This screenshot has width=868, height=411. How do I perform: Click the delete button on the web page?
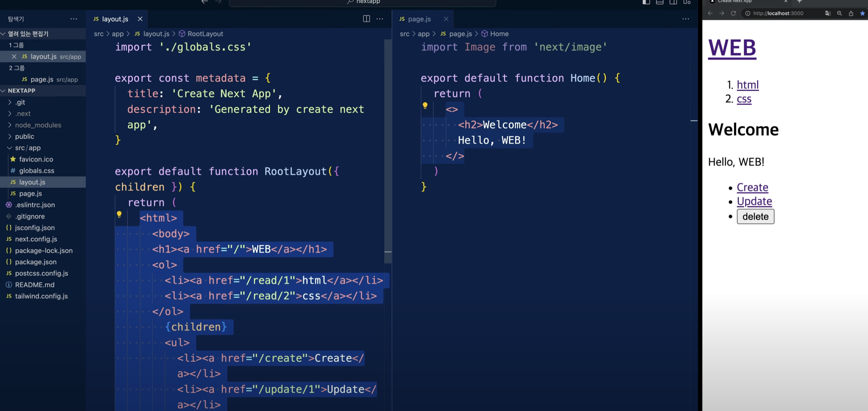click(x=755, y=216)
